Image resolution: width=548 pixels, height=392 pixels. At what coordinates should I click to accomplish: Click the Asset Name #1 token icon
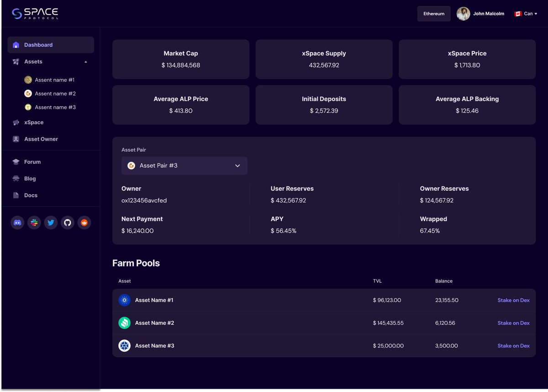(124, 300)
